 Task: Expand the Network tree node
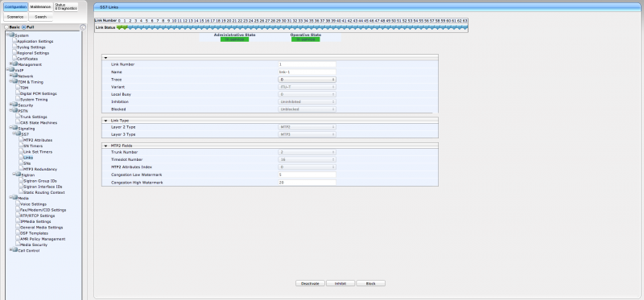pos(10,76)
